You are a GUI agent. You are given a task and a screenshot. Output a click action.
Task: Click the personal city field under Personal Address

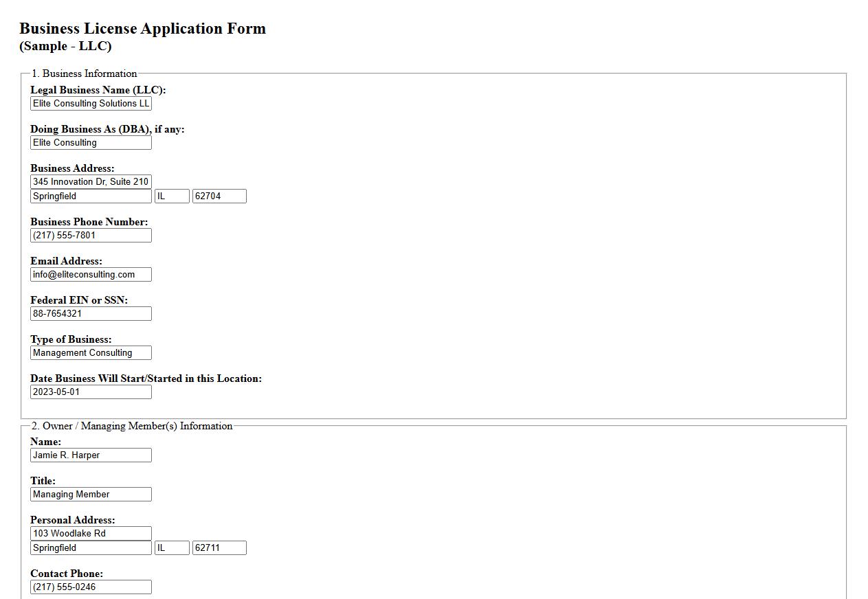91,547
